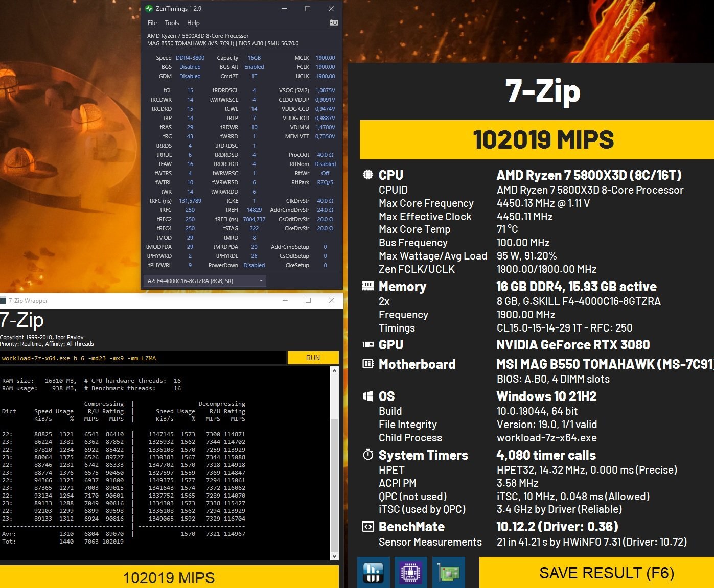Click the 7-Zip output vertical scrollbar thumb

(x=334, y=484)
